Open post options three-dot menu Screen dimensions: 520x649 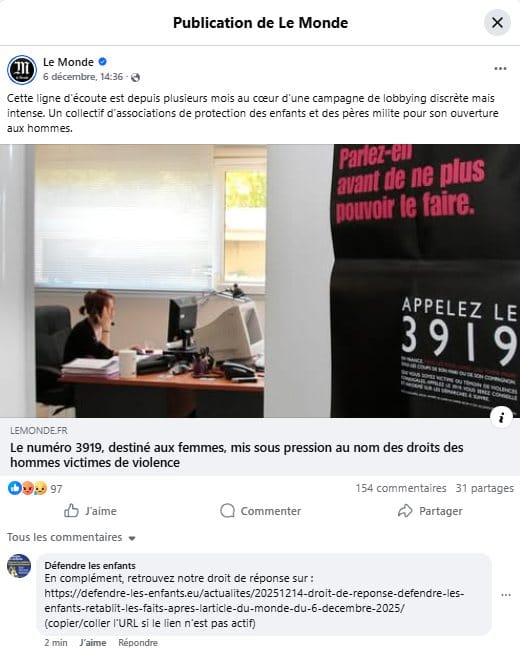(500, 69)
